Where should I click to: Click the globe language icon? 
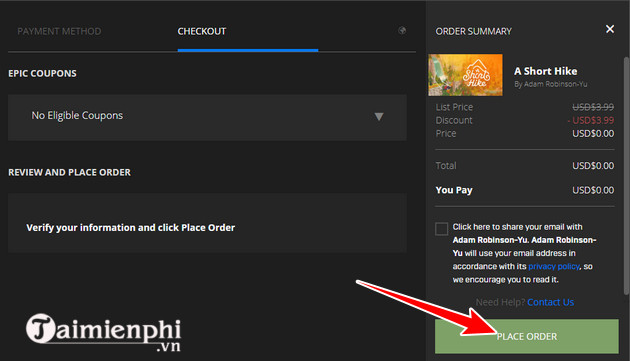402,31
